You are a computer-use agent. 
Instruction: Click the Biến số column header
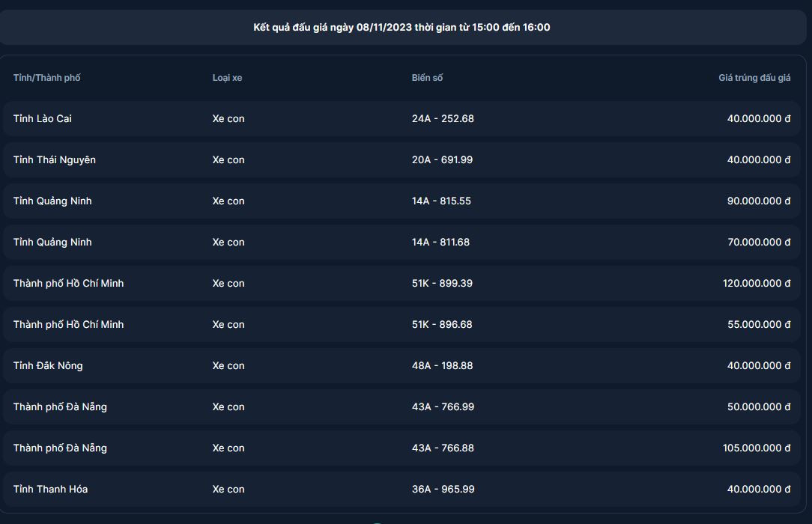[x=427, y=78]
